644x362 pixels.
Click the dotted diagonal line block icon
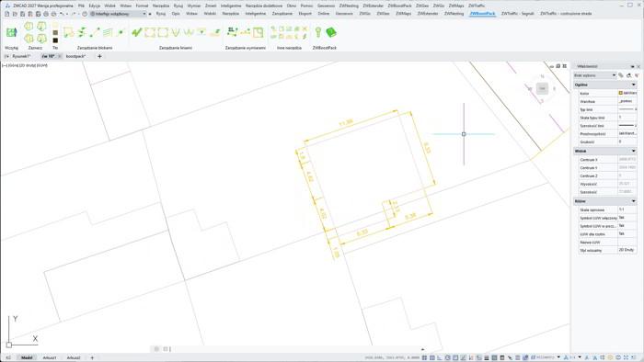95,32
